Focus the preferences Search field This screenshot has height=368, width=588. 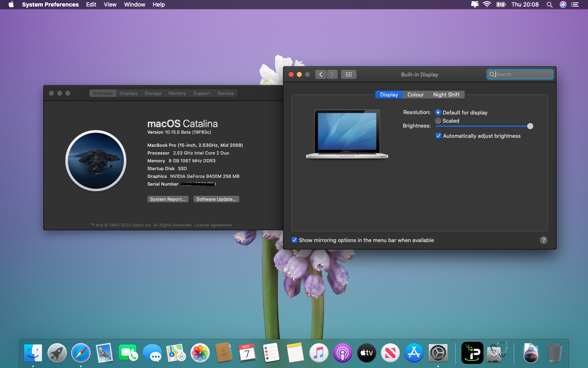click(520, 74)
